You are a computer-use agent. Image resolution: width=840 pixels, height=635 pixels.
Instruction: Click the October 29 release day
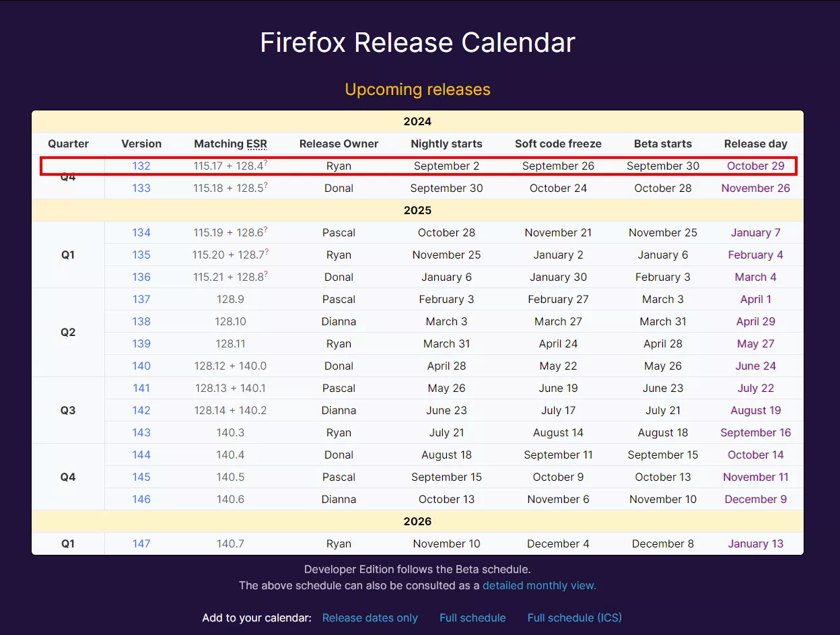[x=756, y=166]
